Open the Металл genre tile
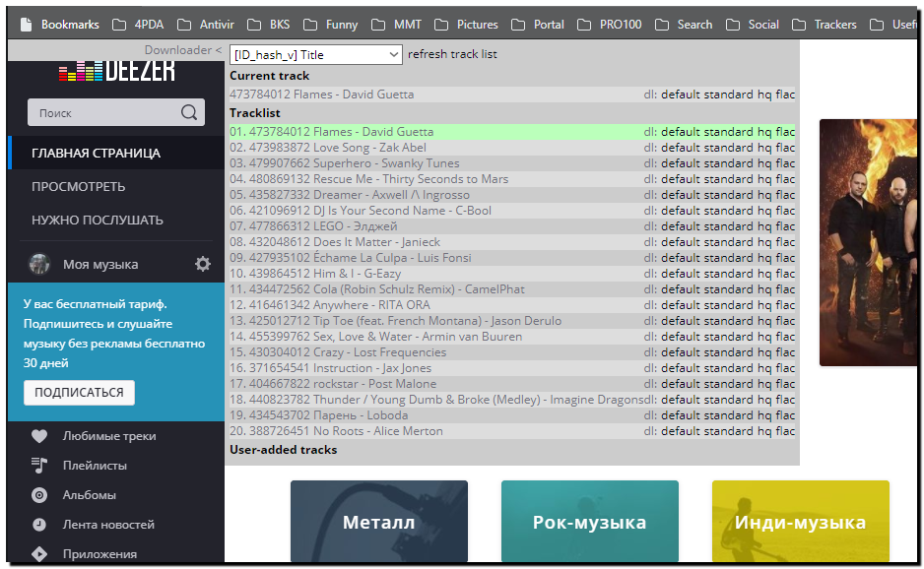Screen dimensions: 924x569 [x=379, y=522]
